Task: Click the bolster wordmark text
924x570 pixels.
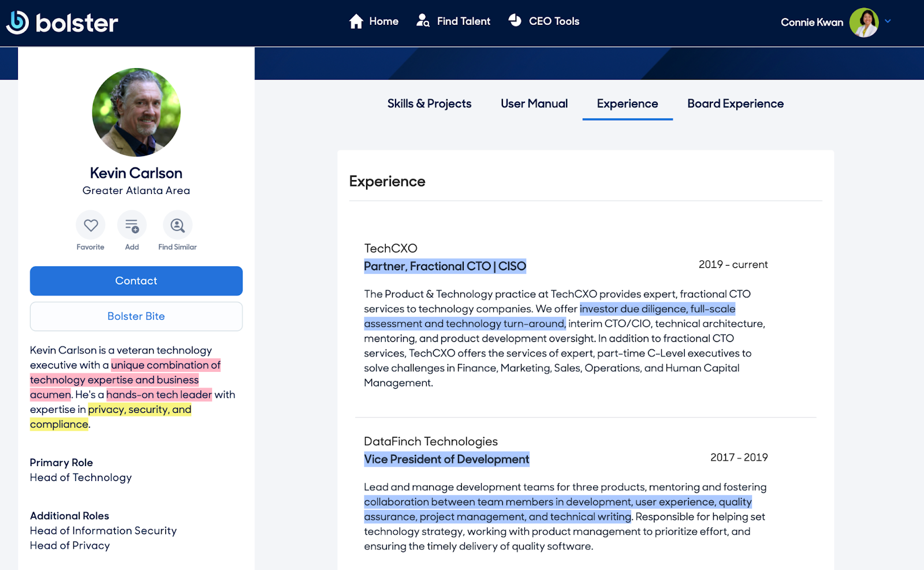Action: coord(77,23)
